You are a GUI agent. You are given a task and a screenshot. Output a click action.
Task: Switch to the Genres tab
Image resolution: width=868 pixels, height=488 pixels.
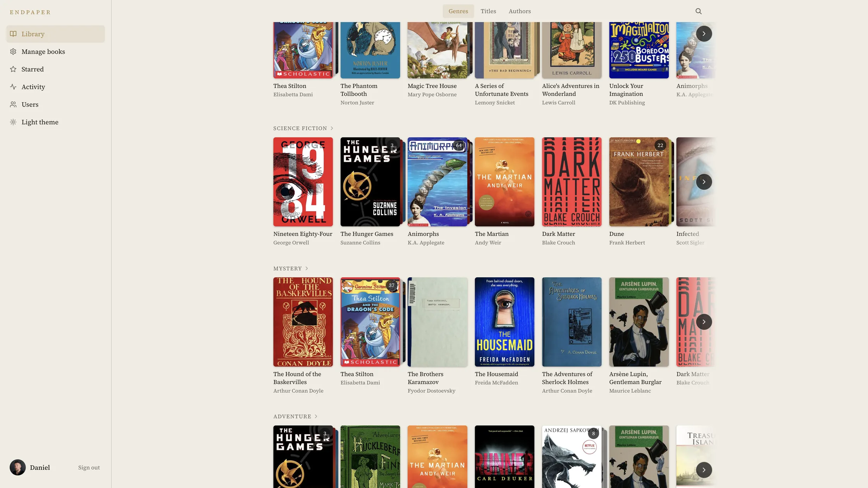[x=458, y=11]
